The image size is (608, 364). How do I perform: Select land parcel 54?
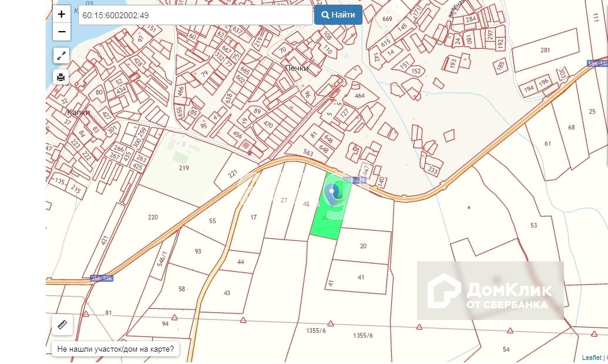point(506,349)
